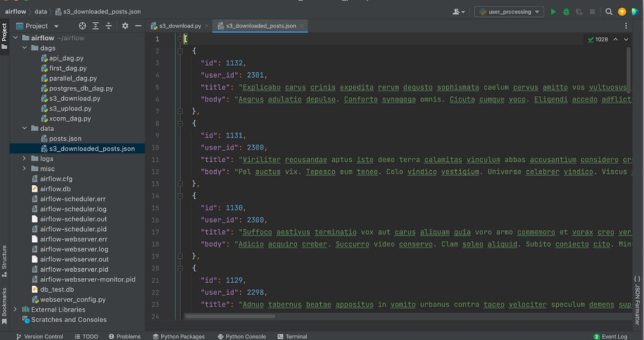
Task: Expand the misc folder
Action: pyautogui.click(x=24, y=169)
